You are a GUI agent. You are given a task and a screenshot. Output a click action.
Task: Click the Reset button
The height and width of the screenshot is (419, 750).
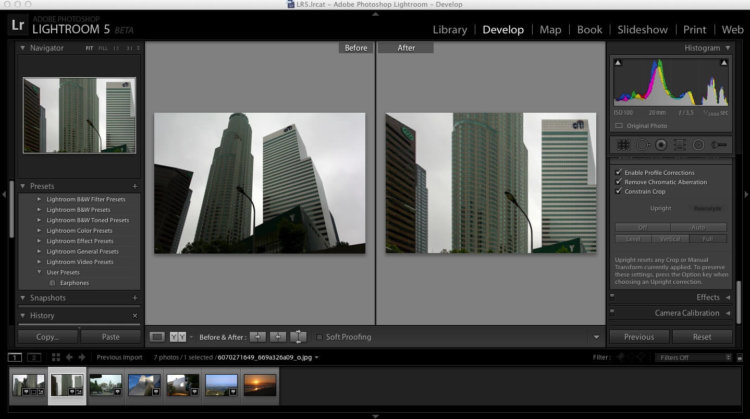[x=702, y=337]
